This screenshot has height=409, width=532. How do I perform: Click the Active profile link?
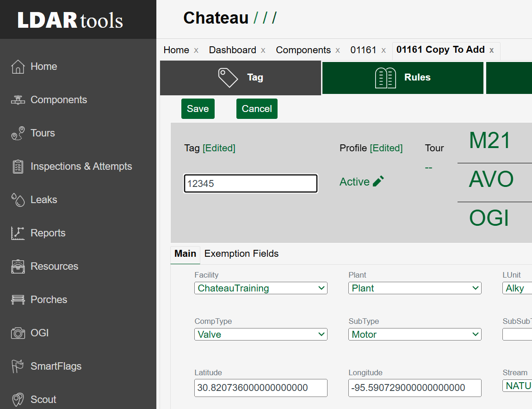point(354,182)
